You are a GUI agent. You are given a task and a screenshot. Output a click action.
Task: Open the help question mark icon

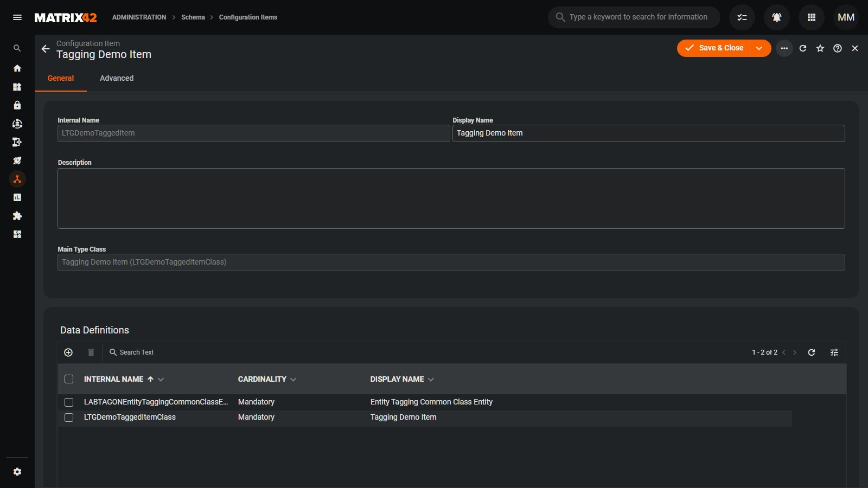(x=838, y=48)
